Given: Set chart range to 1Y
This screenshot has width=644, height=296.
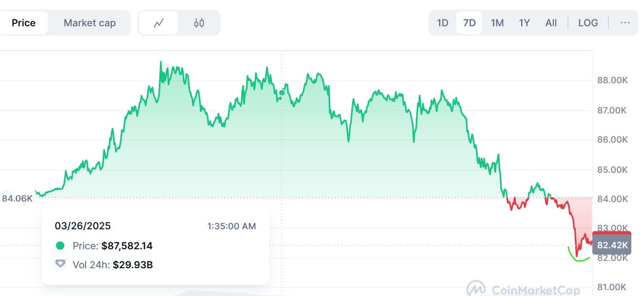Looking at the screenshot, I should (524, 23).
